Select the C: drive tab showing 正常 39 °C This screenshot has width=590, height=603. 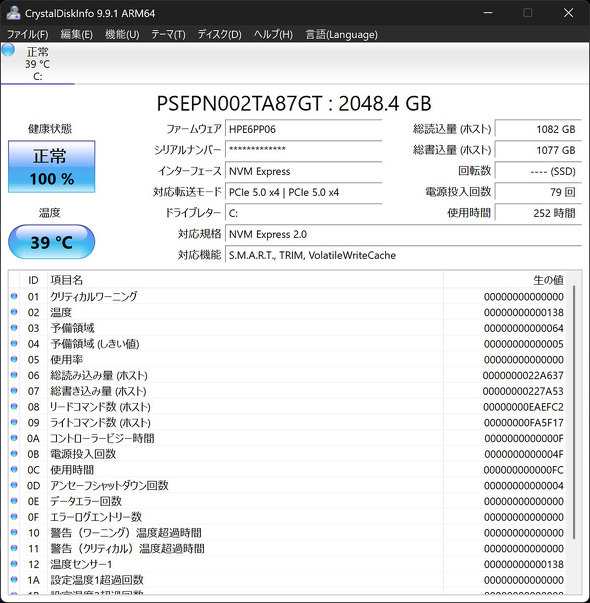(x=37, y=63)
